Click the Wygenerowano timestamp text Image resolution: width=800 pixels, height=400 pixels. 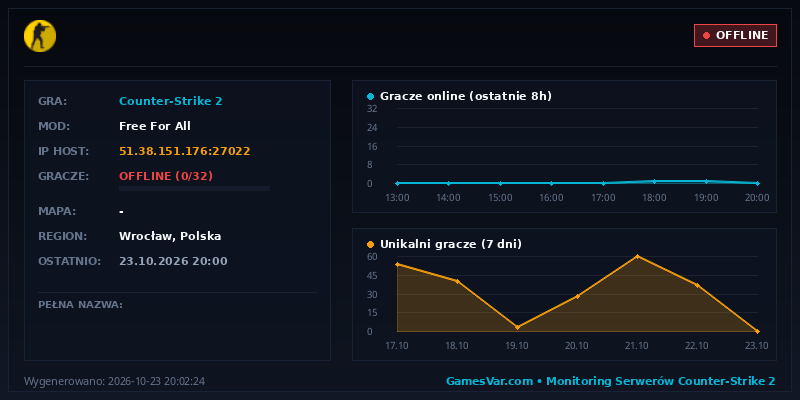(x=115, y=381)
